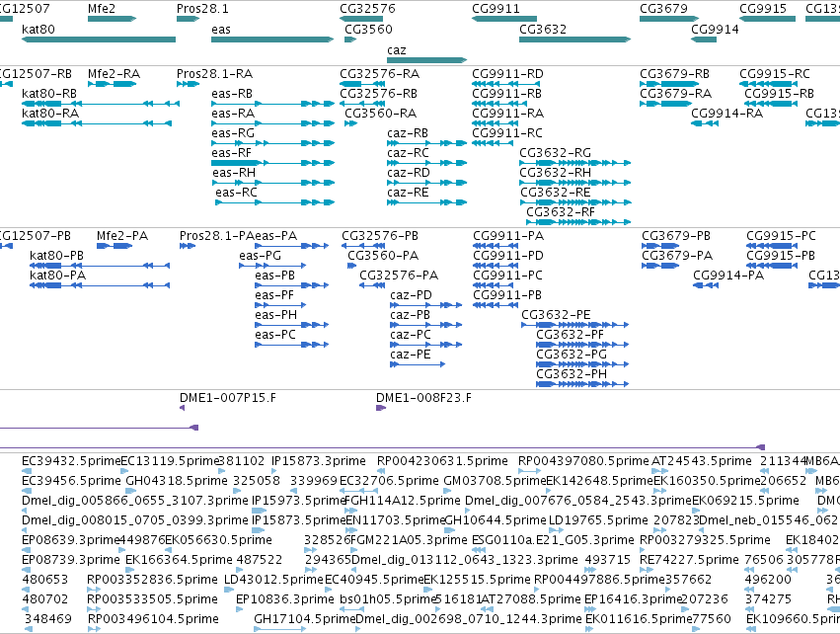
Task: Open the CG3560 gene label
Action: pos(368,30)
